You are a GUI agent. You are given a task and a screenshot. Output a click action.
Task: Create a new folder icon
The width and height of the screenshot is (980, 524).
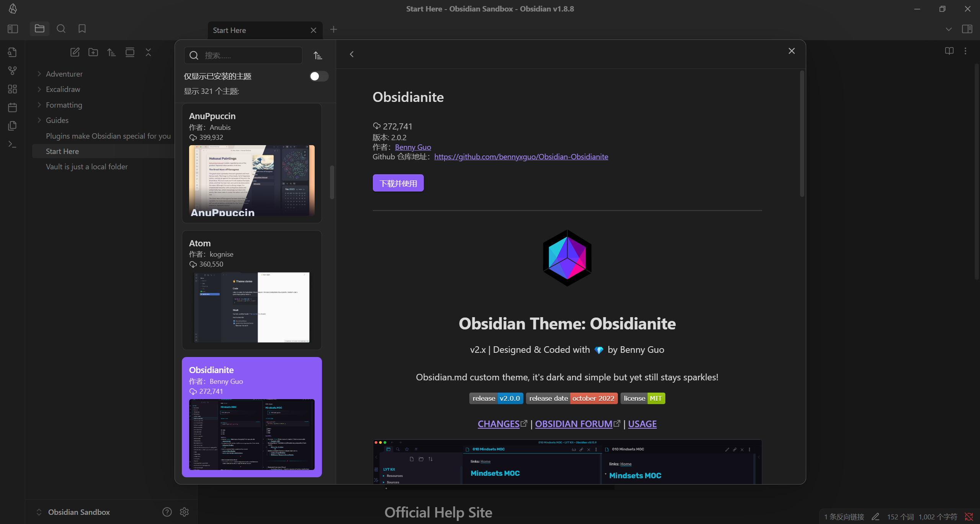[93, 52]
